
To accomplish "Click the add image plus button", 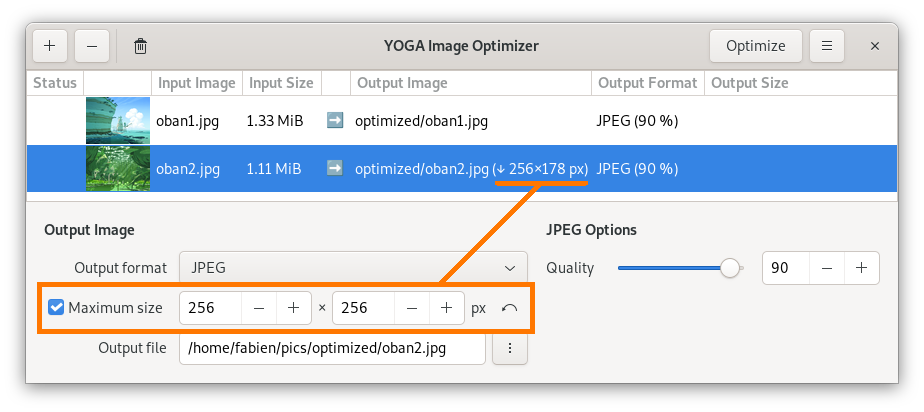I will coord(50,46).
